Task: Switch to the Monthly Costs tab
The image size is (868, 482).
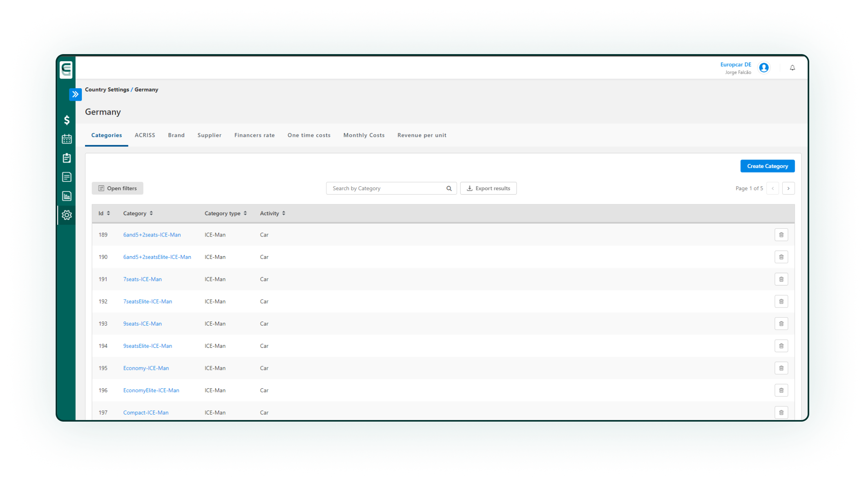Action: coord(364,135)
